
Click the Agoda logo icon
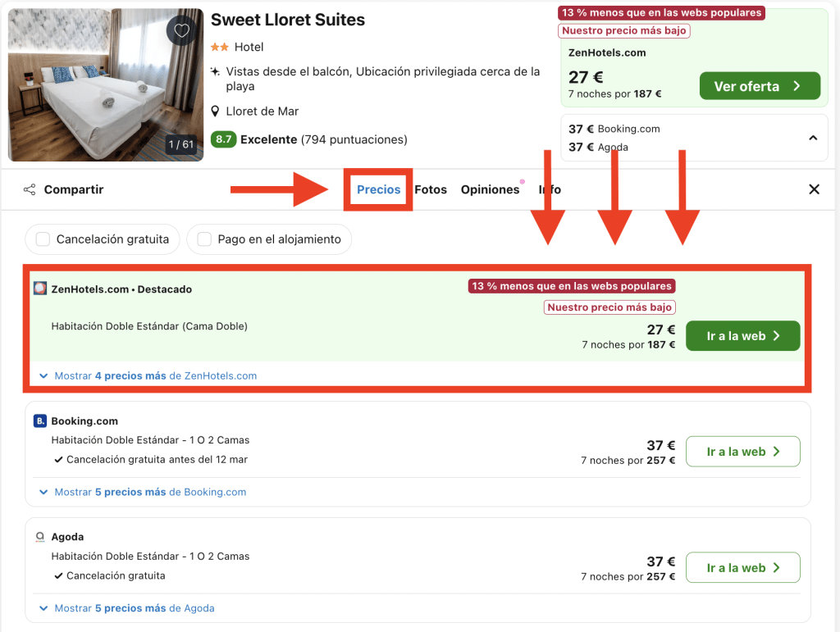(39, 537)
